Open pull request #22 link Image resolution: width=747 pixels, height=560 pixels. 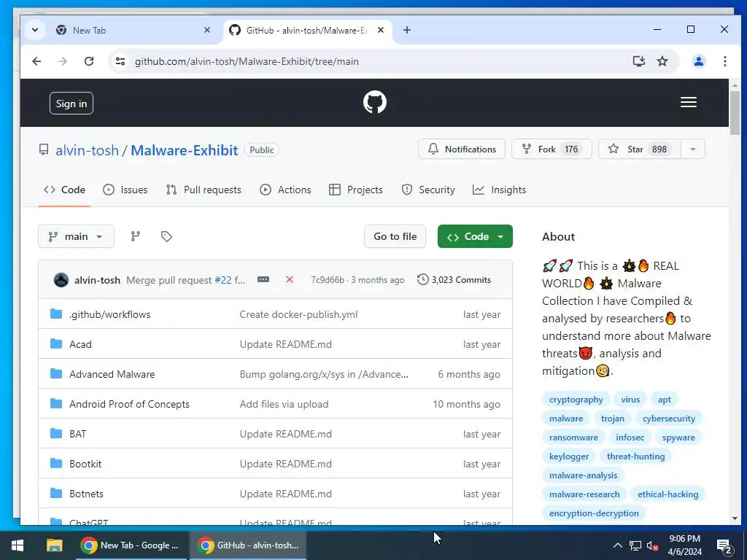223,280
